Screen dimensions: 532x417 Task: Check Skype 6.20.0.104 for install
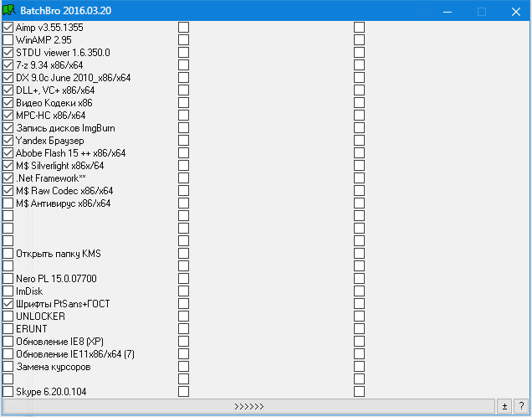tap(8, 392)
